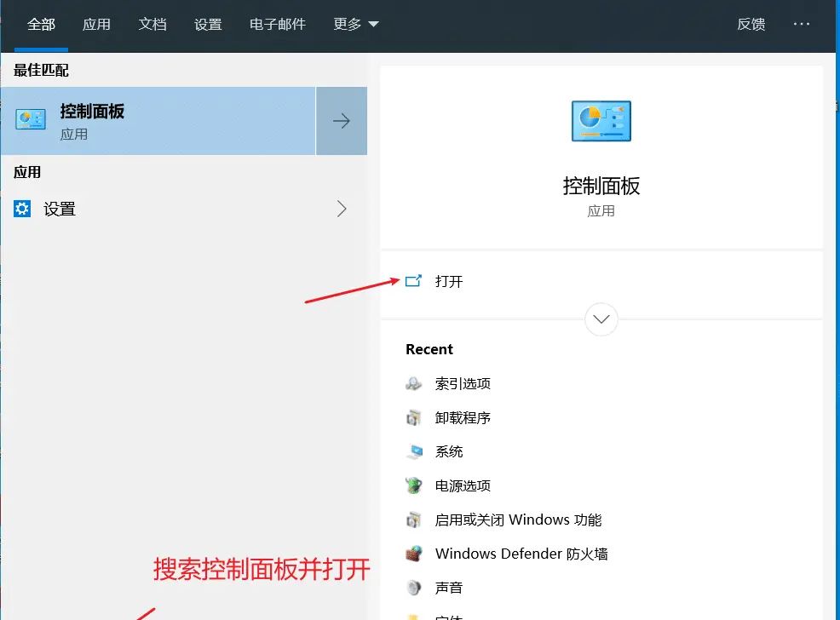Image resolution: width=840 pixels, height=620 pixels.
Task: Open 索引选项 from Recent list
Action: pos(461,383)
